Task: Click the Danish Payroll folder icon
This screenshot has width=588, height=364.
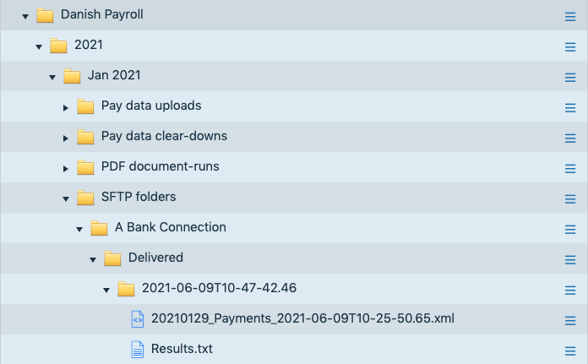Action: pyautogui.click(x=45, y=15)
